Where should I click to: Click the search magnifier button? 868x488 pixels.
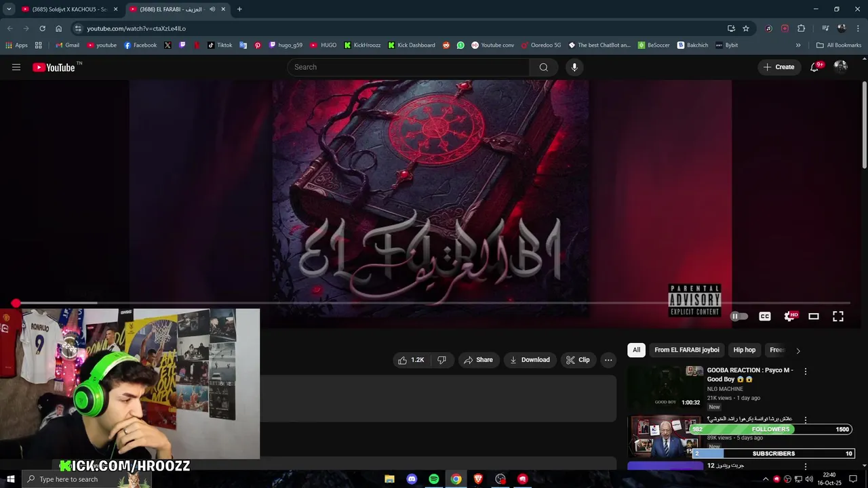[x=543, y=67]
